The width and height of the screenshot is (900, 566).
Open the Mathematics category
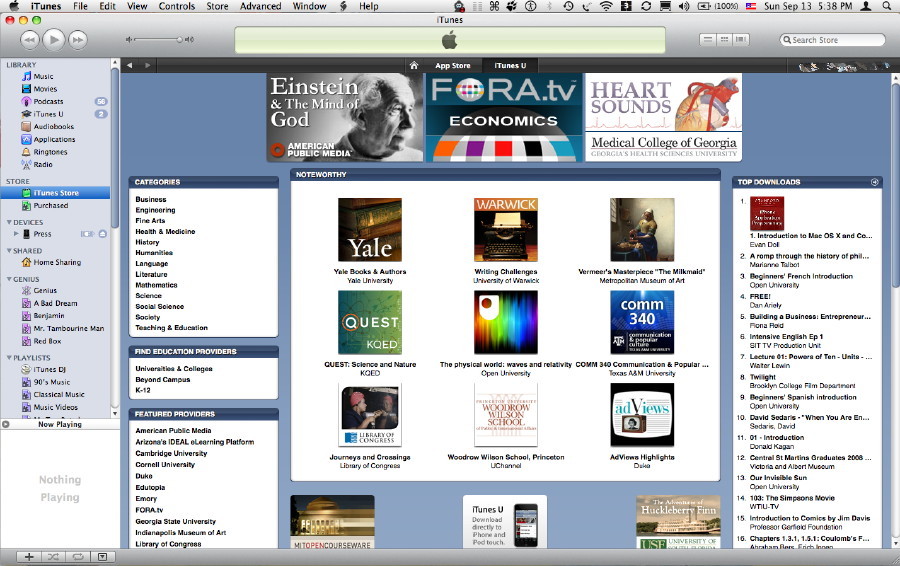tap(156, 285)
